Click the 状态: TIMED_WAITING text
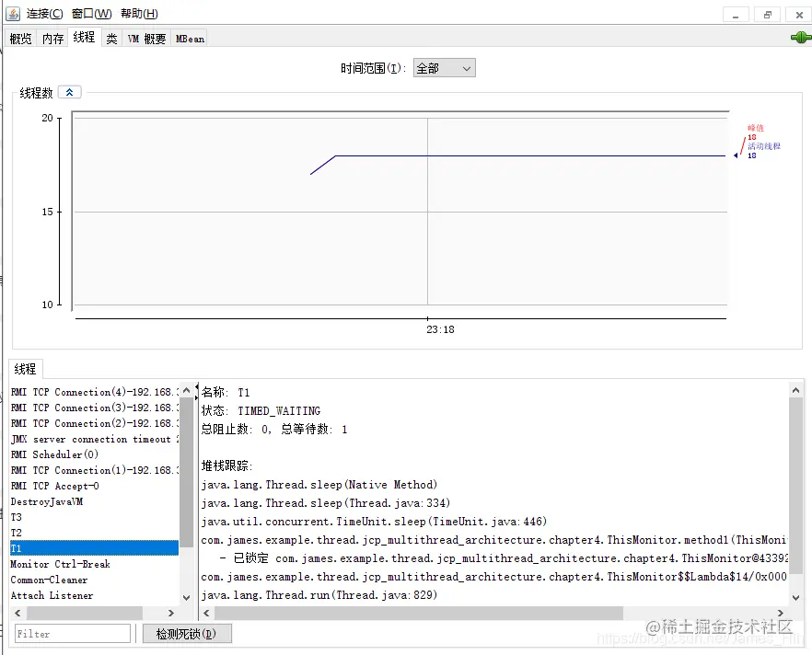Screen dimensions: 812x655 click(x=261, y=411)
